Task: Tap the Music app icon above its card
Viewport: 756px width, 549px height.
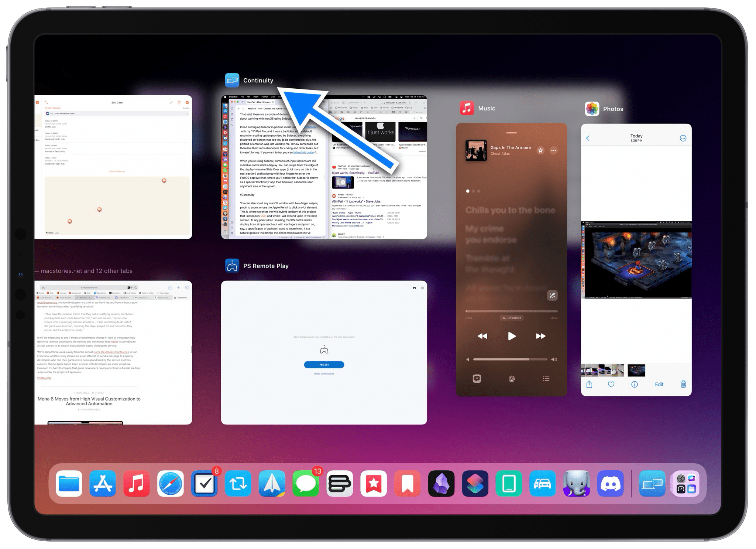Action: tap(467, 108)
